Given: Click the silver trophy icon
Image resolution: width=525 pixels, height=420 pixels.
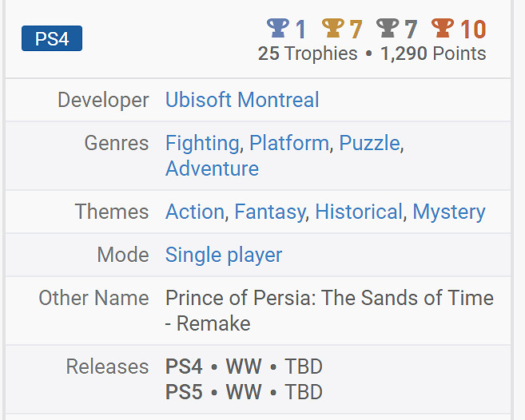Looking at the screenshot, I should click(x=388, y=29).
